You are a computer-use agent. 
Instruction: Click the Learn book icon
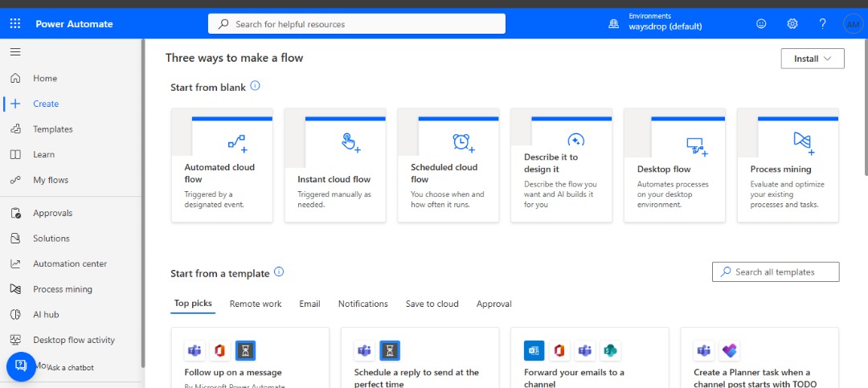(x=15, y=154)
